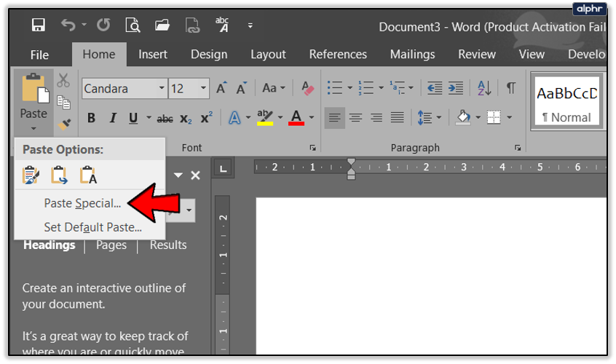Go to the References tab
616x364 pixels.
tap(338, 54)
